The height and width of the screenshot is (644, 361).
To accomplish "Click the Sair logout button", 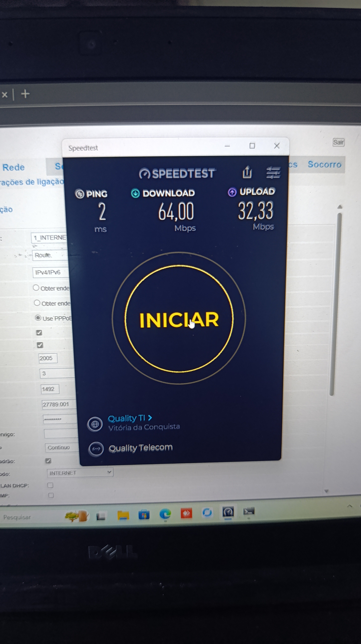I will tap(338, 142).
